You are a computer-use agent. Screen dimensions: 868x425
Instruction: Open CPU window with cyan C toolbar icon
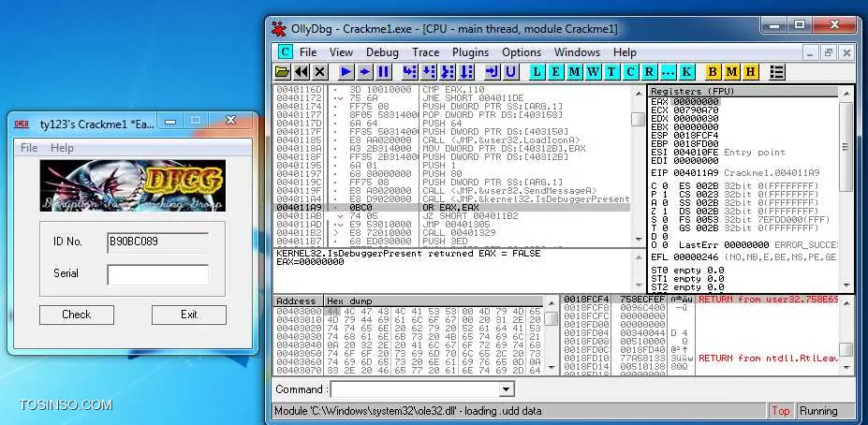[x=630, y=72]
